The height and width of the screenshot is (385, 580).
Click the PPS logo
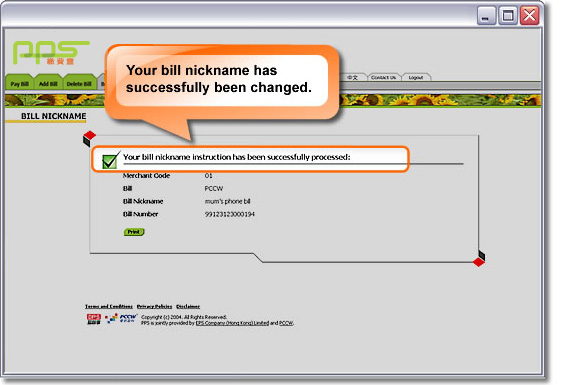point(51,53)
